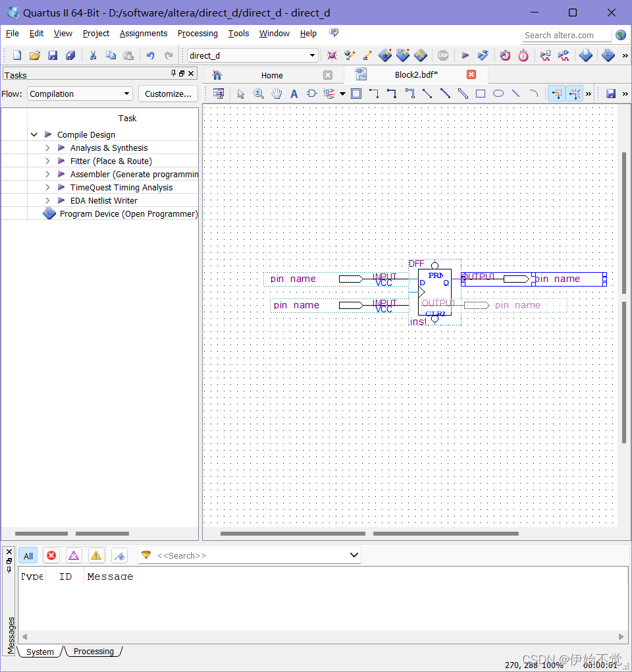The width and height of the screenshot is (632, 672).
Task: Expand TimeQuest Timing Analysis task
Action: 47,187
